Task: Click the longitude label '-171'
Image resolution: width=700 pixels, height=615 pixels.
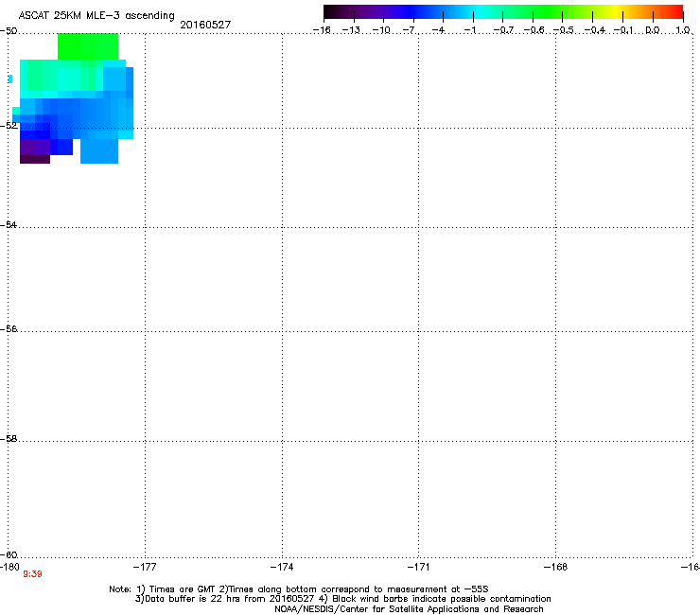Action: coord(419,567)
